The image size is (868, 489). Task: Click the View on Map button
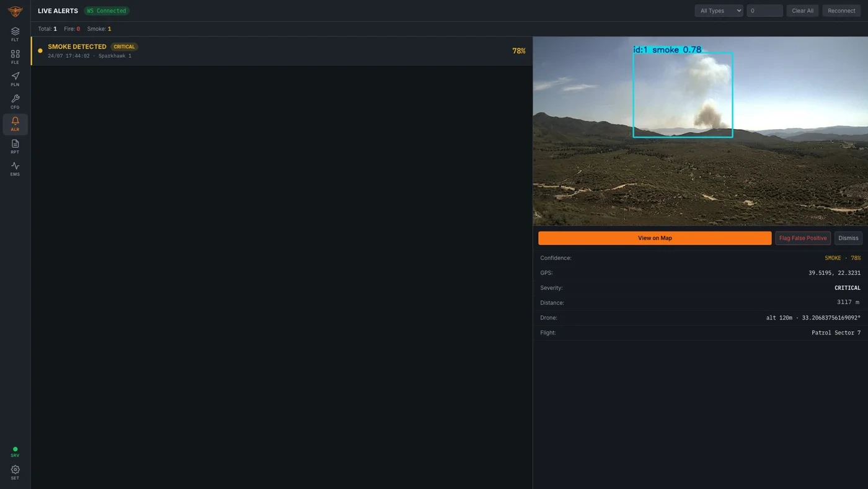[x=655, y=238]
